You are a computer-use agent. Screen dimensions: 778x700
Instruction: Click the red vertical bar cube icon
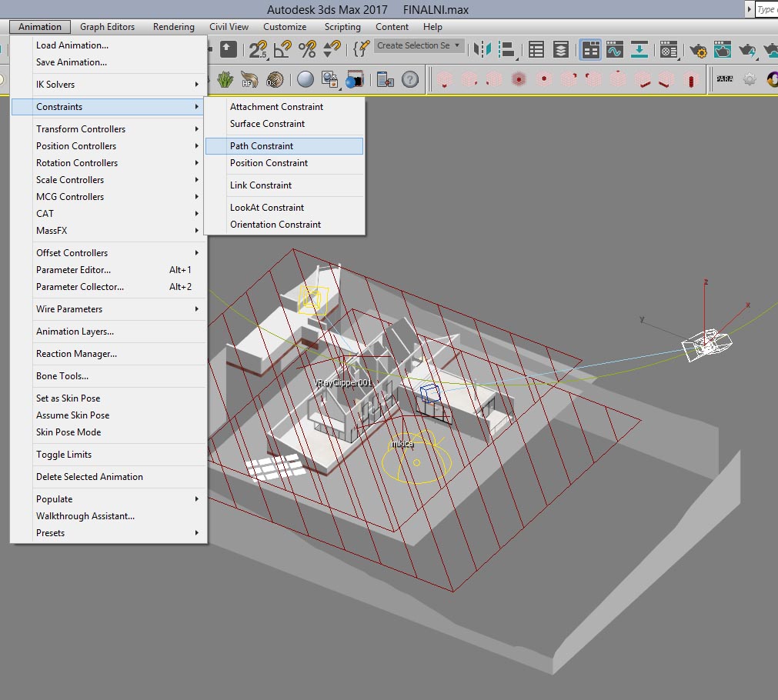pyautogui.click(x=691, y=79)
